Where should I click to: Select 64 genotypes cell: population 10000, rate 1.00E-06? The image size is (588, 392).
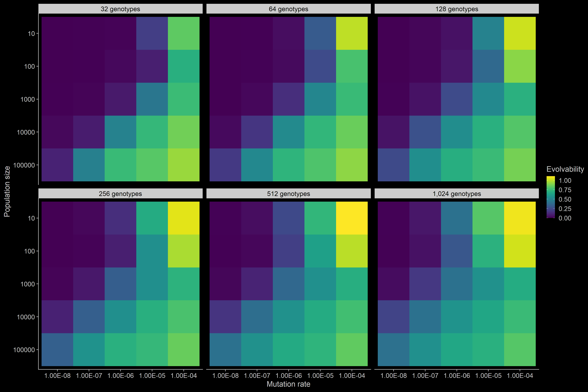click(289, 132)
